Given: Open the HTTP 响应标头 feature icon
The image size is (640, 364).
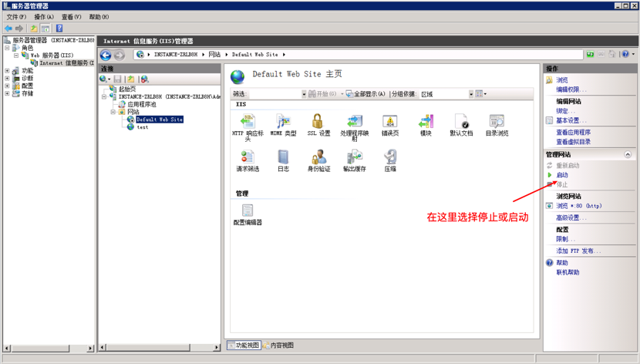Looking at the screenshot, I should click(x=248, y=121).
